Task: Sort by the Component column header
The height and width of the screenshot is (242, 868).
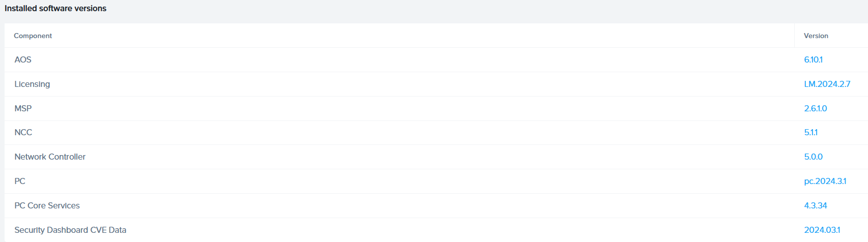Action: pyautogui.click(x=33, y=36)
